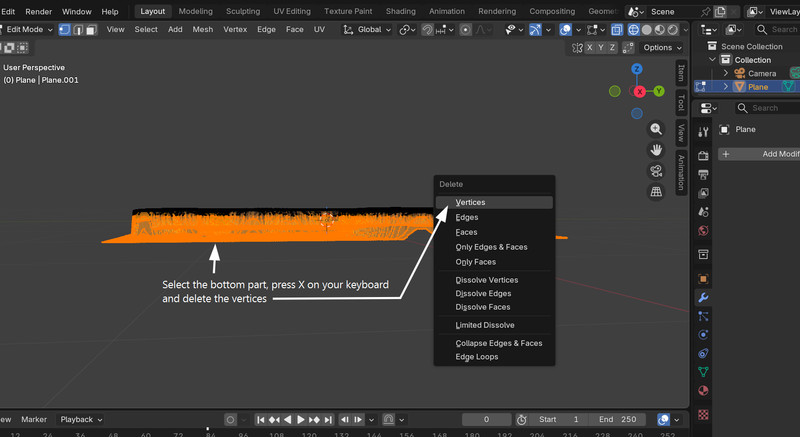800x437 pixels.
Task: Choose Edge Loops in Delete menu
Action: pyautogui.click(x=494, y=357)
